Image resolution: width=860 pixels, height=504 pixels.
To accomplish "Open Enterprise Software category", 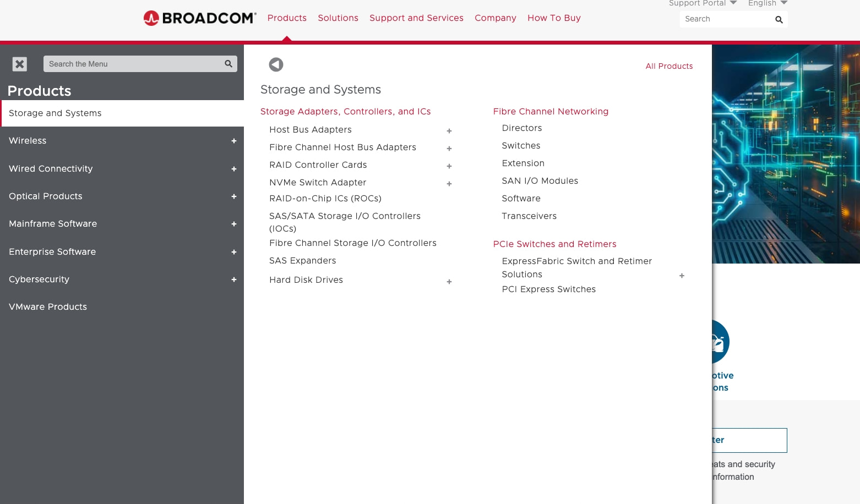I will click(52, 252).
